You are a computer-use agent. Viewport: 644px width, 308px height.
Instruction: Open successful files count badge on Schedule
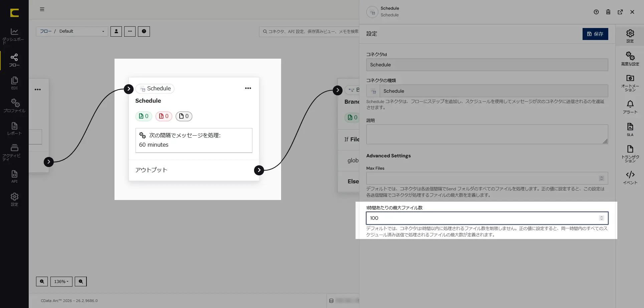tap(144, 116)
